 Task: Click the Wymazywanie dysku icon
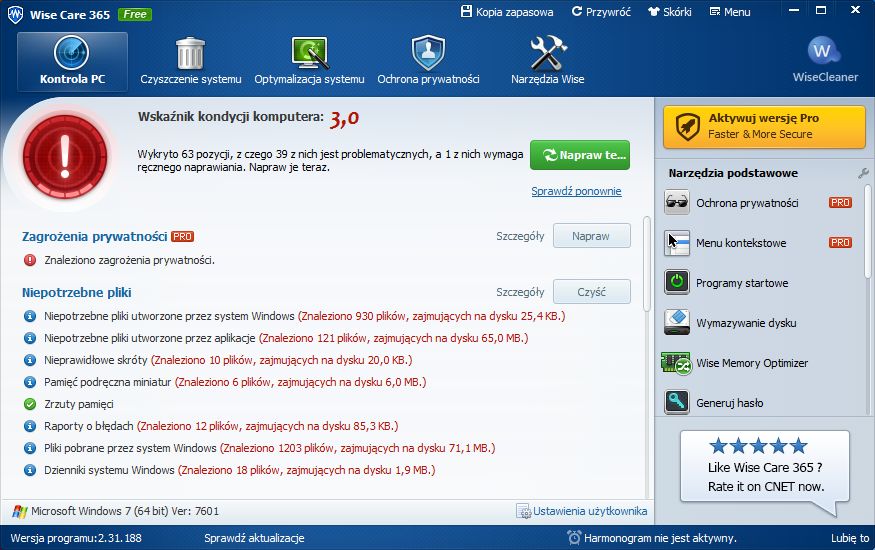676,322
